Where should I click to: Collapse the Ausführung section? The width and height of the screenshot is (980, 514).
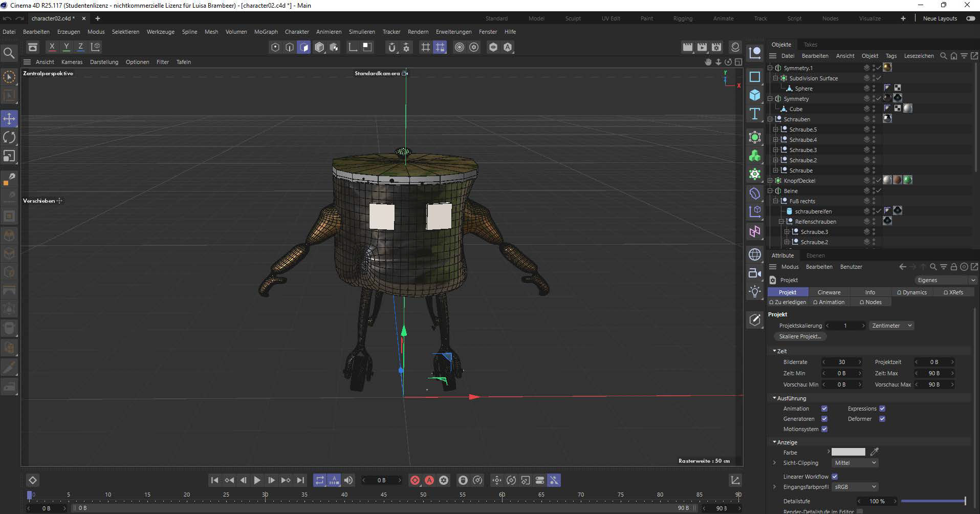tap(774, 398)
